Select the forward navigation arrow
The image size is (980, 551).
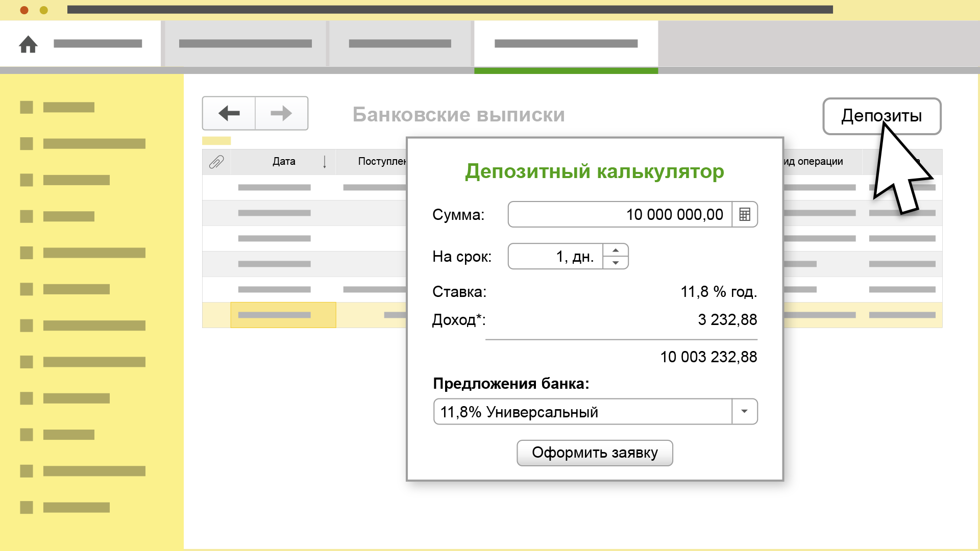click(281, 113)
